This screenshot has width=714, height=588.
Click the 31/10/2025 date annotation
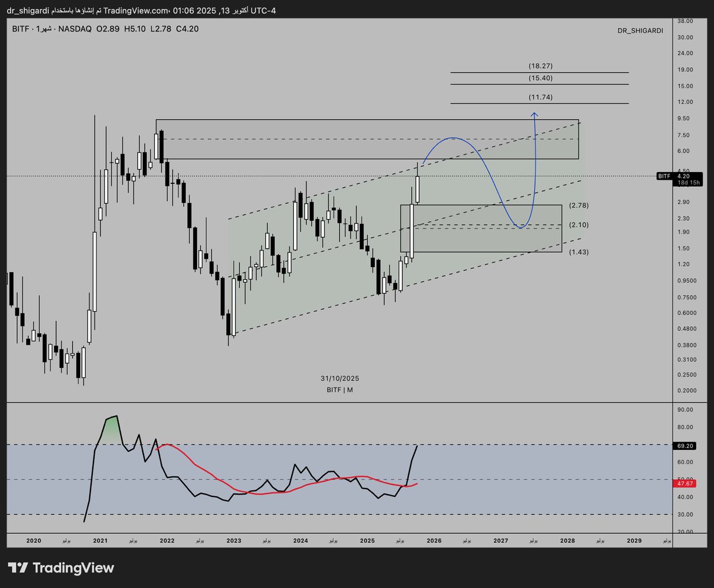[340, 378]
